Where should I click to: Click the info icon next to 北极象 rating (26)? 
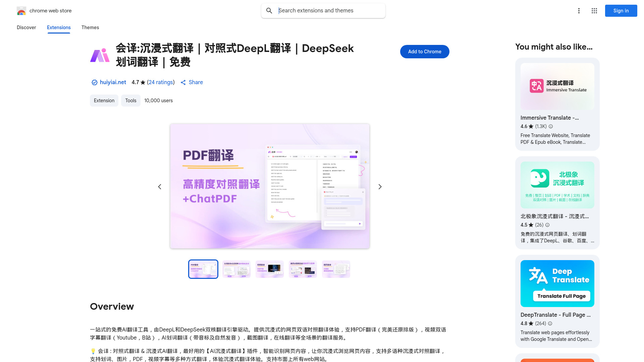click(x=547, y=225)
